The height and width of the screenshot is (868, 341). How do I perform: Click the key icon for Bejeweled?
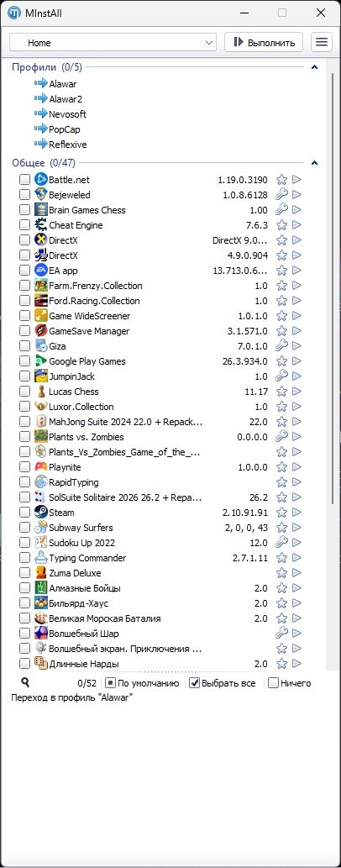click(x=281, y=195)
